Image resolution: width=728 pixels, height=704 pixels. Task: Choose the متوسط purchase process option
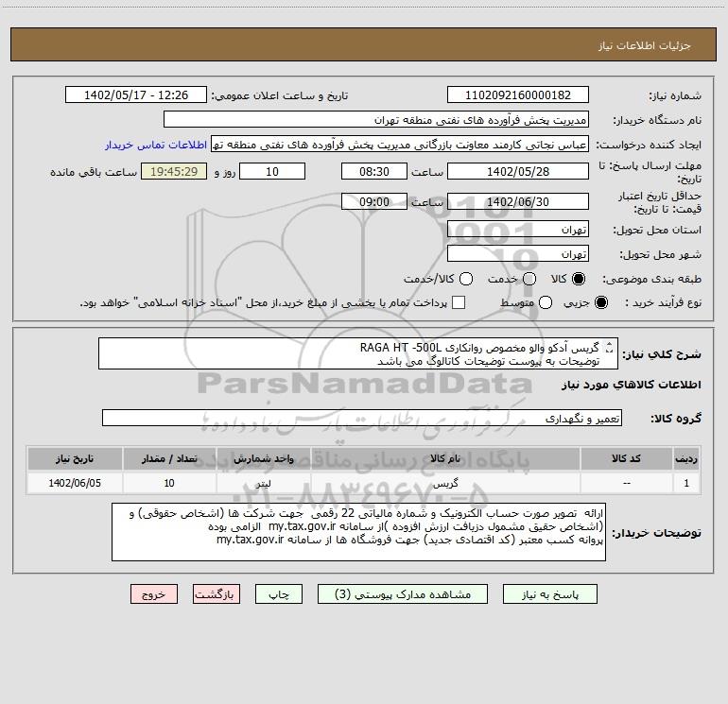546,302
